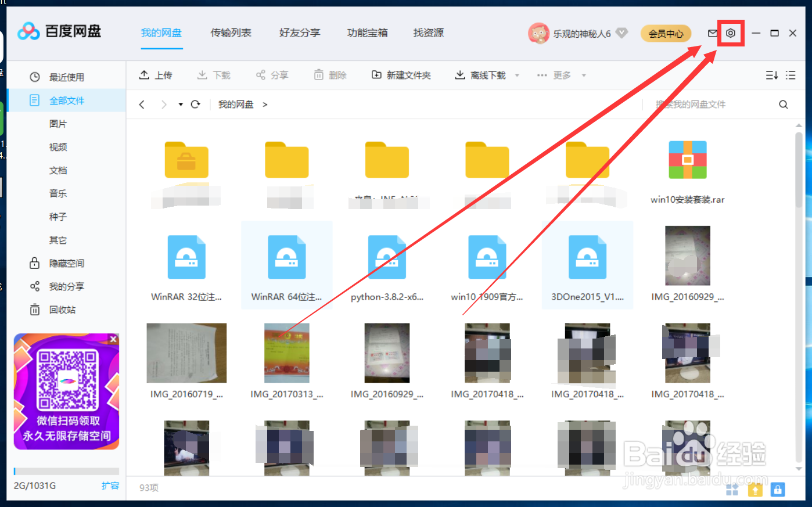Screen dimensions: 812x507
Task: Start an offline download with 离线下载
Action: click(x=480, y=75)
